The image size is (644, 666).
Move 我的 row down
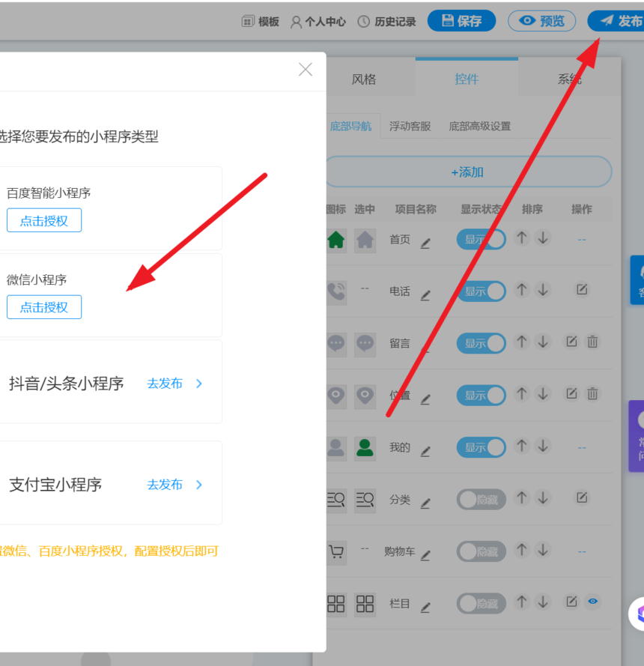(543, 446)
